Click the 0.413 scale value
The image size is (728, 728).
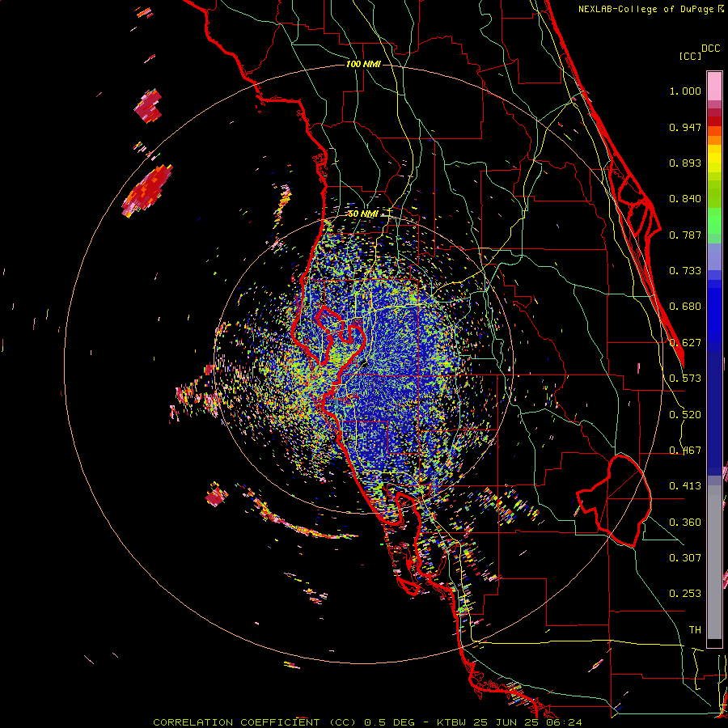685,486
